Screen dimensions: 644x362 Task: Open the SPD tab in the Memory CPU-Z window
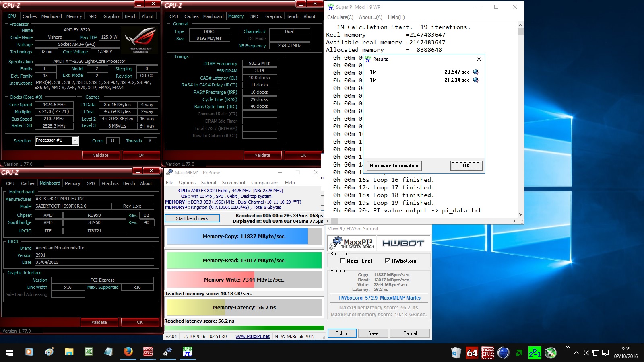[254, 16]
